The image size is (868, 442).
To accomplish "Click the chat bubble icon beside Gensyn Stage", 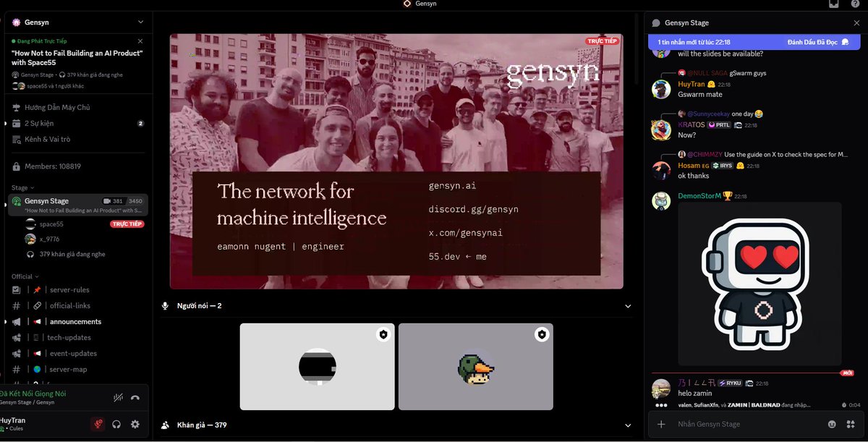I will click(656, 23).
